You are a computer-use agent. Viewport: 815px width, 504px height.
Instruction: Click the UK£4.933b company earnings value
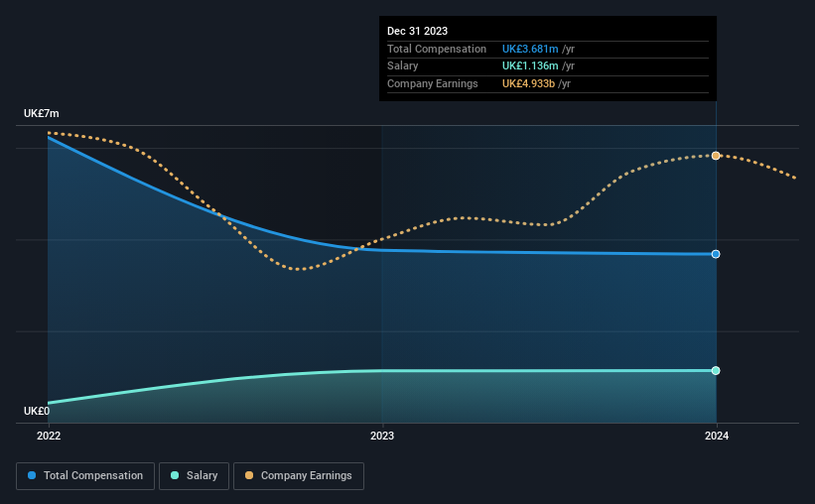tap(528, 83)
